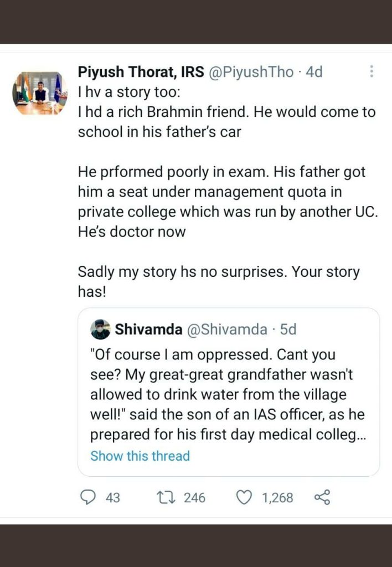This screenshot has width=392, height=567.
Task: Open the three-dot more options menu
Action: tap(372, 71)
